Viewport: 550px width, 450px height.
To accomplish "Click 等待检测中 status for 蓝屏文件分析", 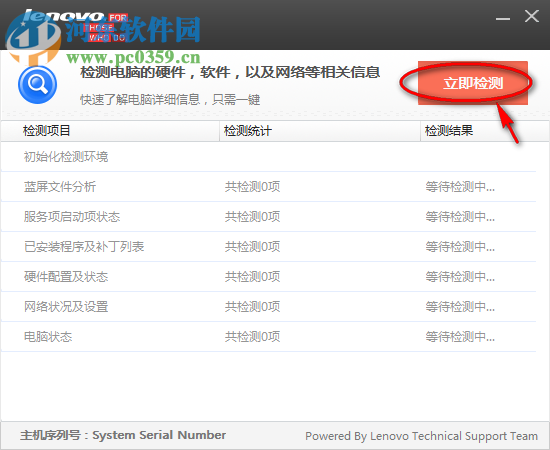I will [x=460, y=187].
